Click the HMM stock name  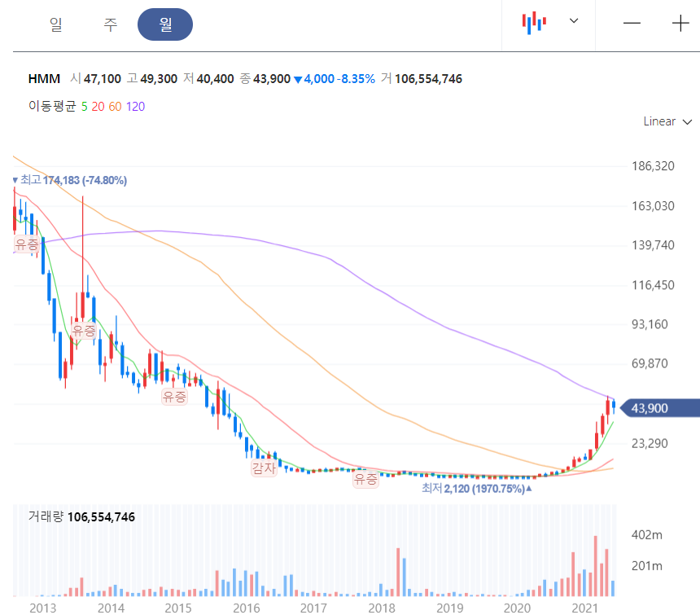[44, 78]
